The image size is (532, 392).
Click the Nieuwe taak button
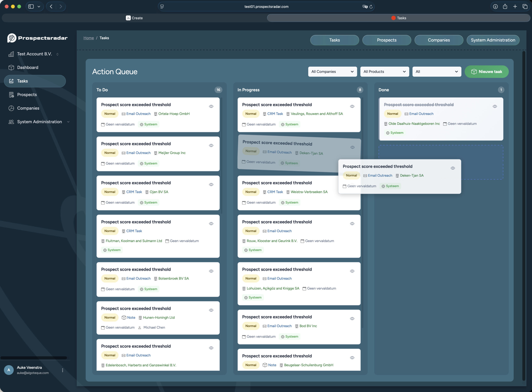(486, 71)
